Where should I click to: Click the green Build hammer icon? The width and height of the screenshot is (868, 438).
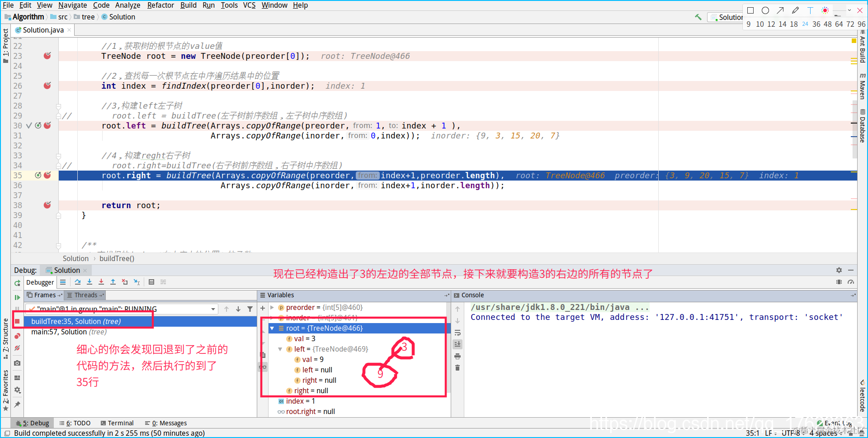698,17
